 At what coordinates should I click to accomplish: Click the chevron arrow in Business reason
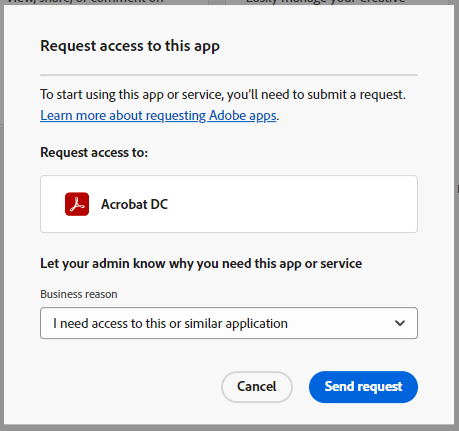click(x=400, y=323)
